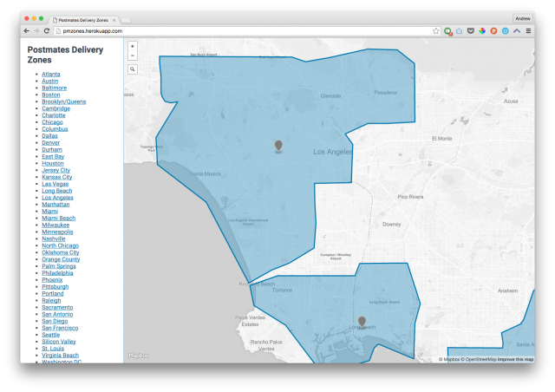Jump to the Seattle zone

pos(50,335)
